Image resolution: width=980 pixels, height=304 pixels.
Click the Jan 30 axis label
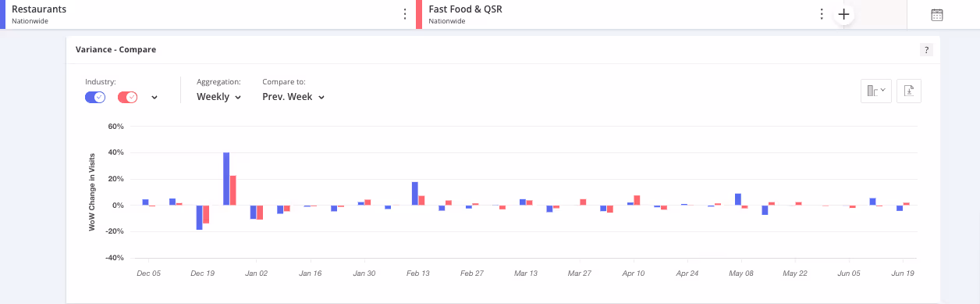click(364, 274)
